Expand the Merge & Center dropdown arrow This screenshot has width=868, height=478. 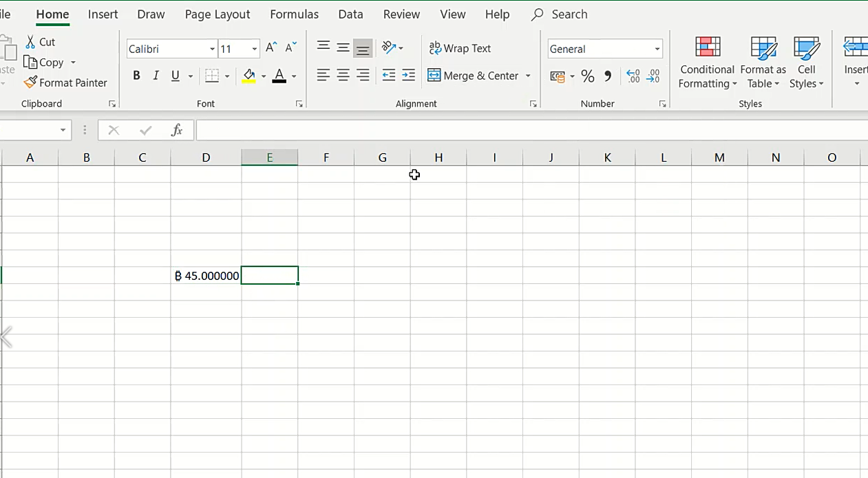coord(528,76)
